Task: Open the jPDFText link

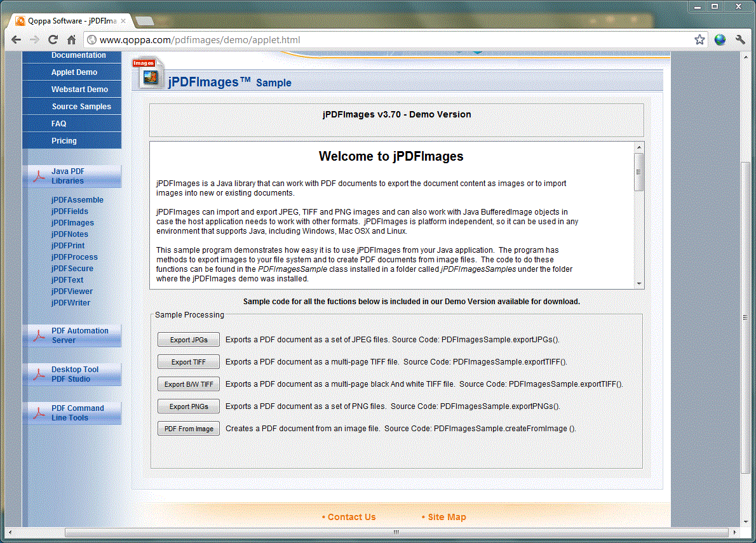Action: click(67, 279)
